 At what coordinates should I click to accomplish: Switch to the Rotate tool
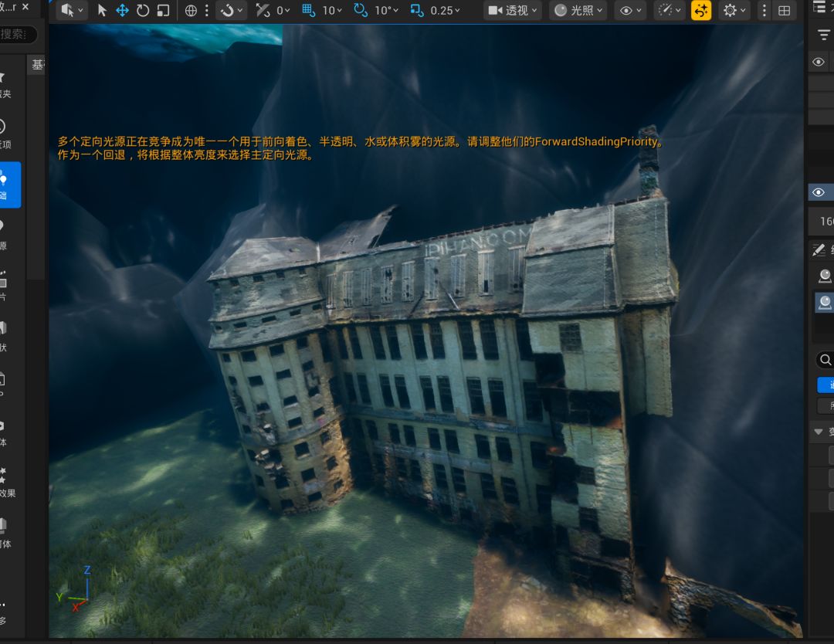143,10
